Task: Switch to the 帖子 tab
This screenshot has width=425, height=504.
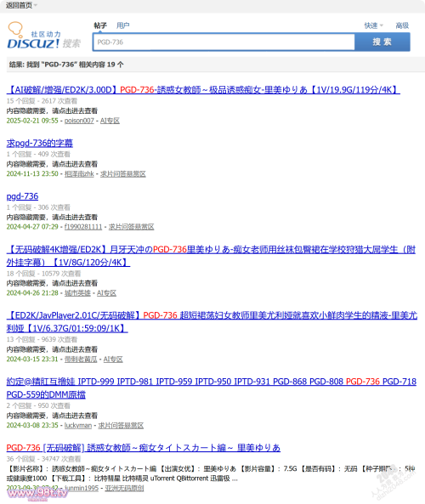Action: 100,25
